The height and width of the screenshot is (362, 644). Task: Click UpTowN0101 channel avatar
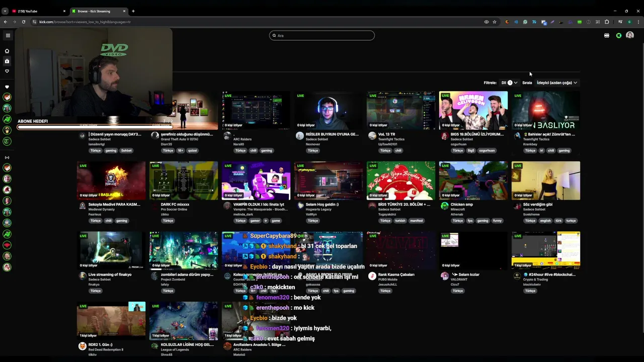pos(372,136)
